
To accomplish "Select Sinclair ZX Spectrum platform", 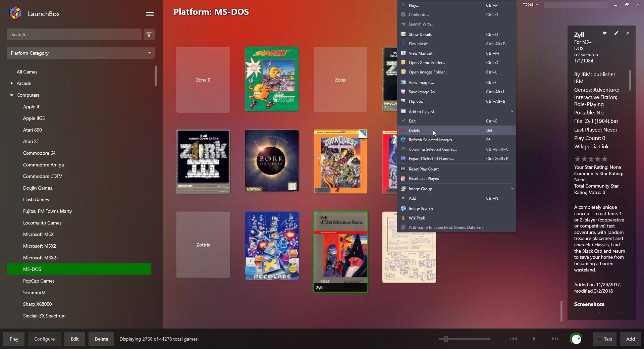I will [x=44, y=316].
